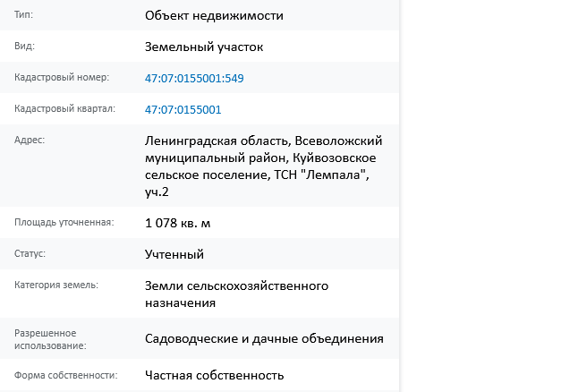Select the address text starting 'Ленинградская область'
Viewport: 570px width, 392px height.
click(x=263, y=166)
